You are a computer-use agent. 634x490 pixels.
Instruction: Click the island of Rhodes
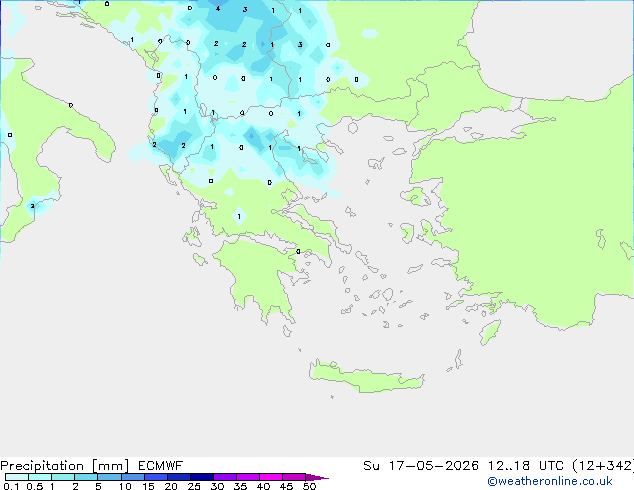(x=490, y=332)
